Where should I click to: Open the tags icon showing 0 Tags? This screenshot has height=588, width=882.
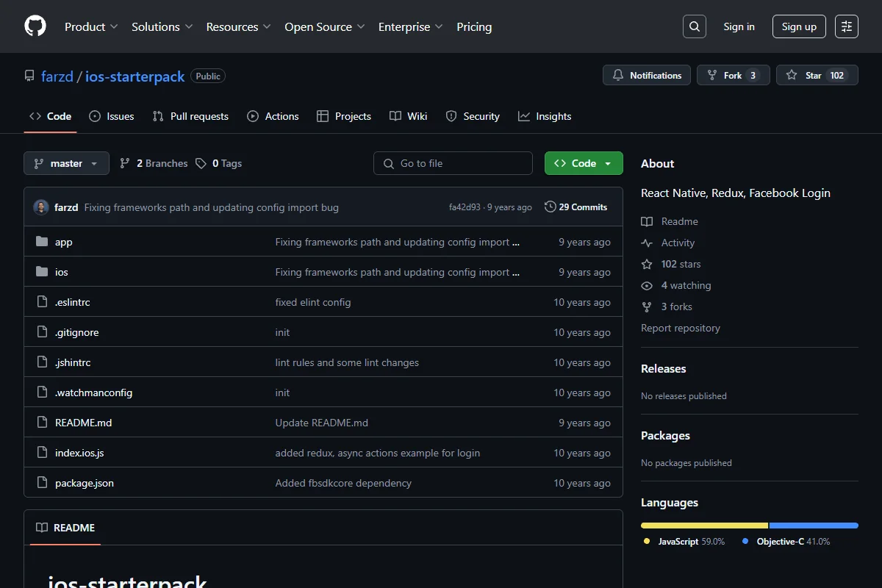coord(201,163)
